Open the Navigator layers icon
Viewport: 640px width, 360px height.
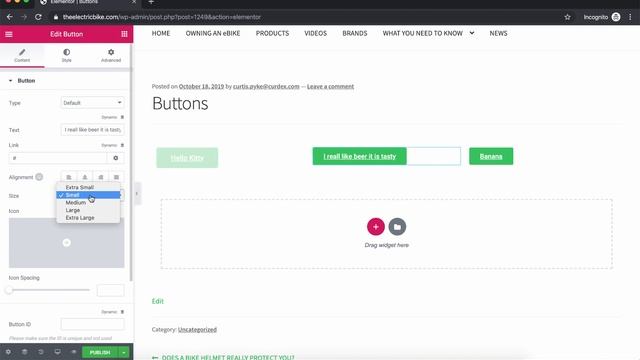[24, 352]
